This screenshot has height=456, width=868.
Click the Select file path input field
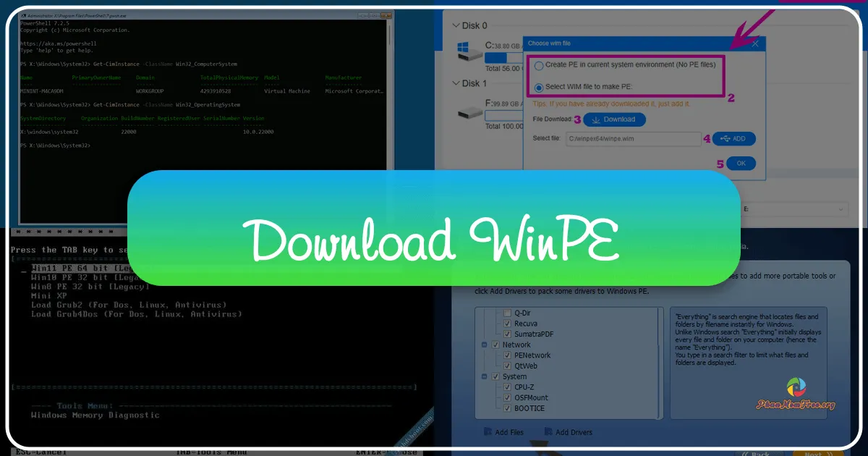pyautogui.click(x=633, y=139)
